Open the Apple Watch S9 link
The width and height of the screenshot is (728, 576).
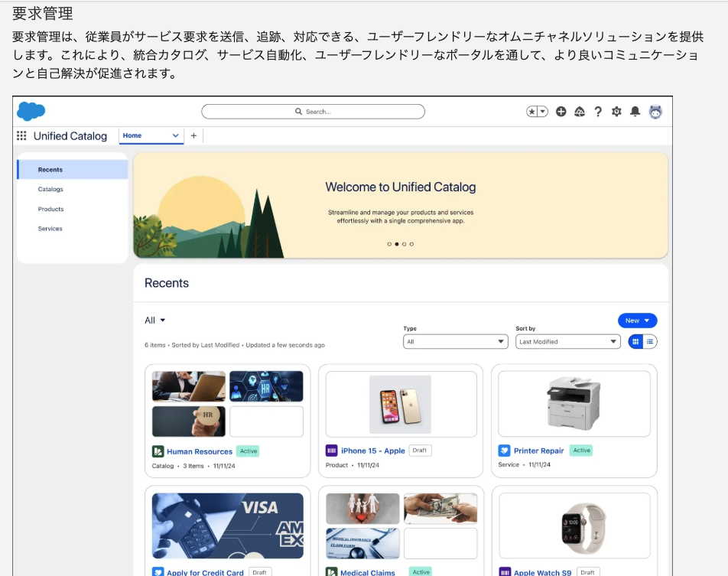[x=542, y=572]
